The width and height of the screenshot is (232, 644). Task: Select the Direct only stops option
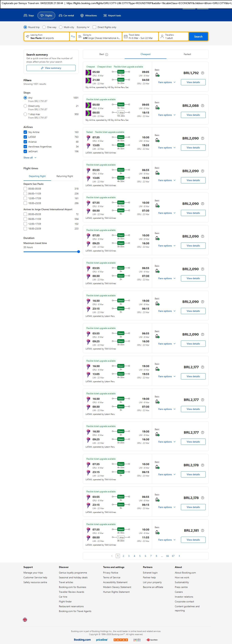tap(25, 106)
